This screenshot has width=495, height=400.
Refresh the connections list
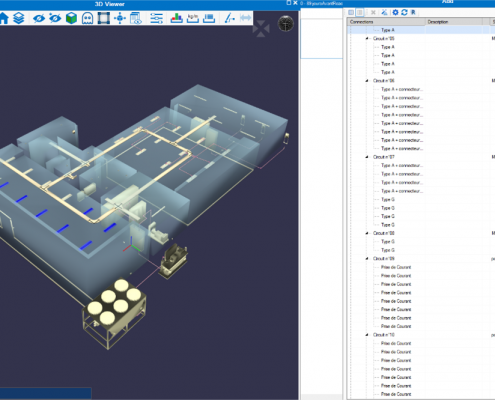pyautogui.click(x=404, y=12)
